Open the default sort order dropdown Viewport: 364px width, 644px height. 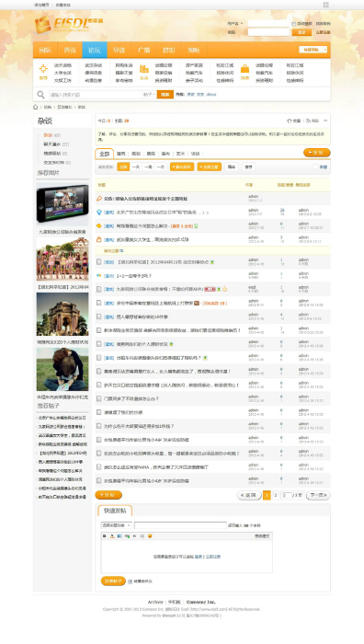coord(182,167)
